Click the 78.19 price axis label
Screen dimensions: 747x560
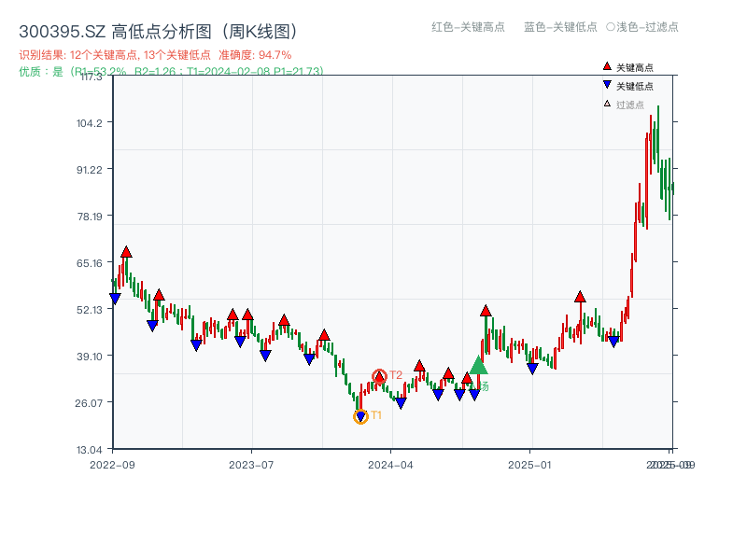click(90, 217)
